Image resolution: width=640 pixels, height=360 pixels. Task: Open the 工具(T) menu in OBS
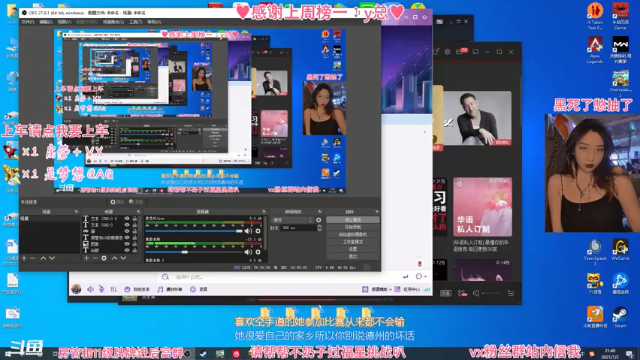136,22
